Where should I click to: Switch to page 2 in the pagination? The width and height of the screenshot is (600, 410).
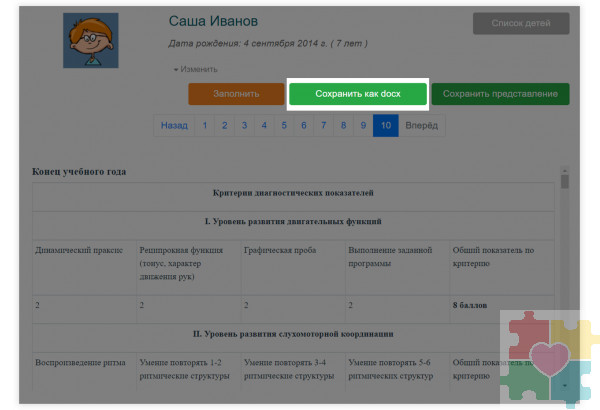[224, 126]
